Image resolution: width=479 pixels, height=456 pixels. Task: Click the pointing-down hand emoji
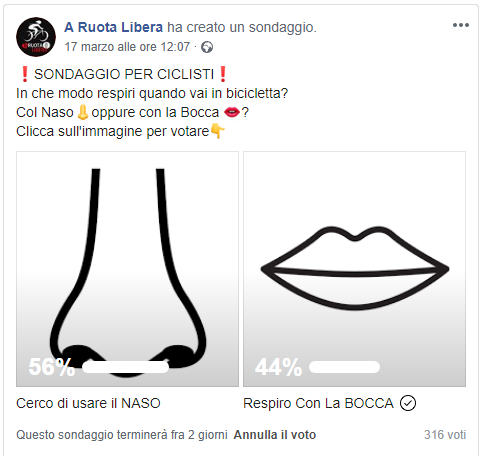pyautogui.click(x=217, y=131)
